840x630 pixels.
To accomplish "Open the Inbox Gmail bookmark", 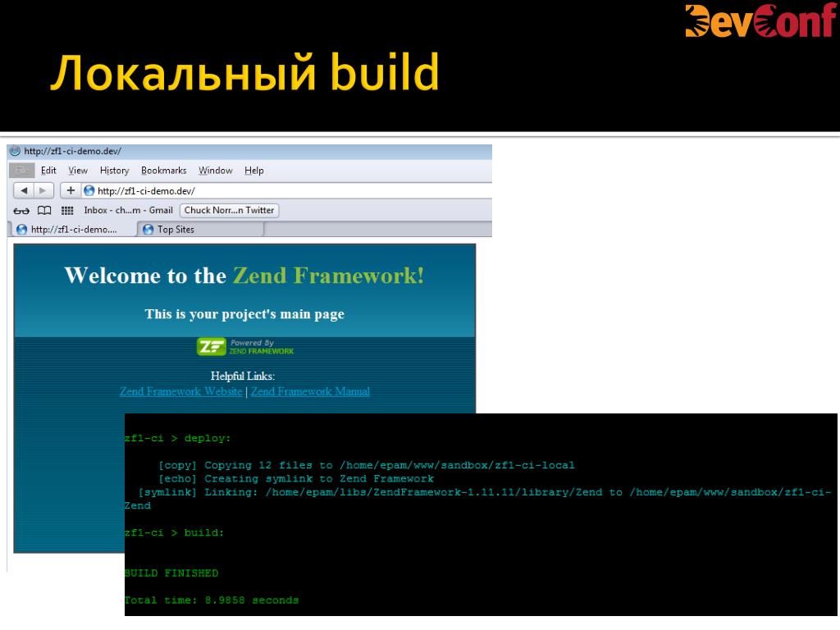I will [128, 211].
